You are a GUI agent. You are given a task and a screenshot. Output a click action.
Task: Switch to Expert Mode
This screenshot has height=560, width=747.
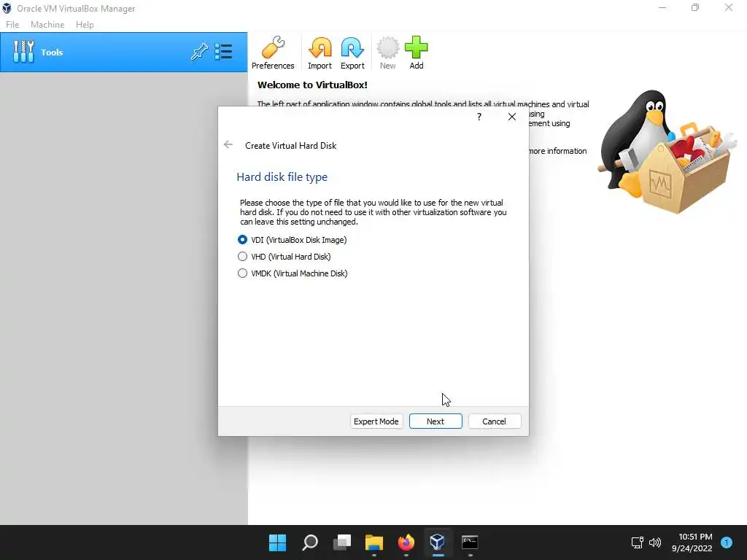tap(376, 421)
